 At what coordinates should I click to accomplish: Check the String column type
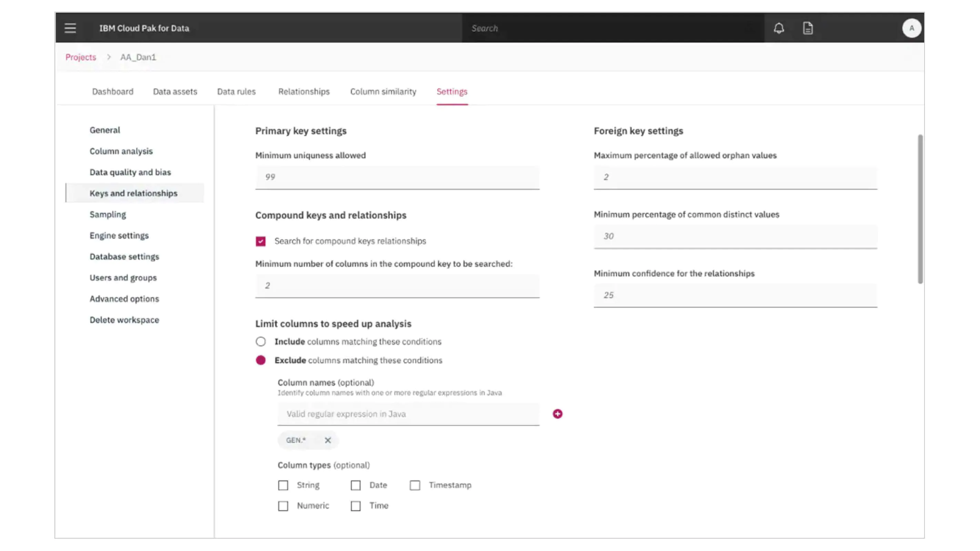(x=283, y=485)
